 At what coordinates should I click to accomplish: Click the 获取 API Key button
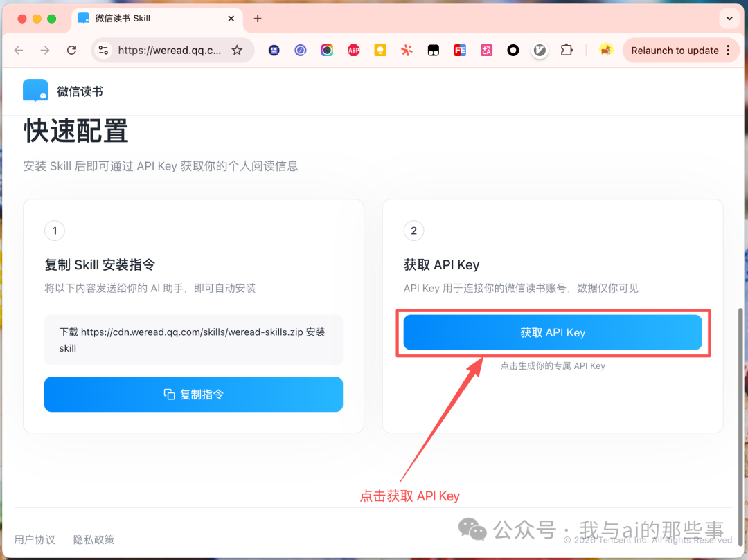coord(553,332)
